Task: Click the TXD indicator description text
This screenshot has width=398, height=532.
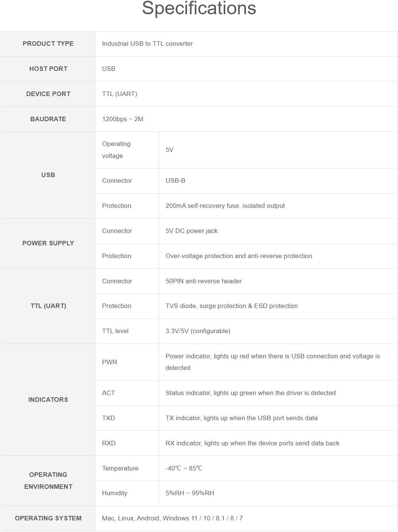Action: (x=241, y=418)
